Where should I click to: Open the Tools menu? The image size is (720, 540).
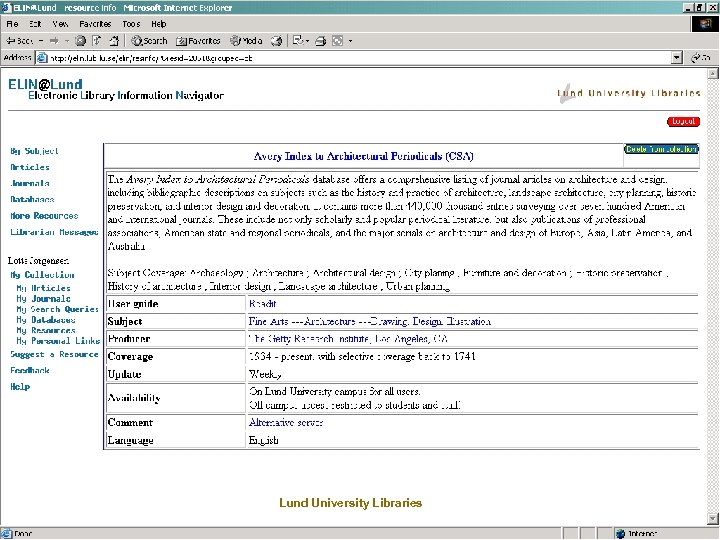tap(131, 24)
